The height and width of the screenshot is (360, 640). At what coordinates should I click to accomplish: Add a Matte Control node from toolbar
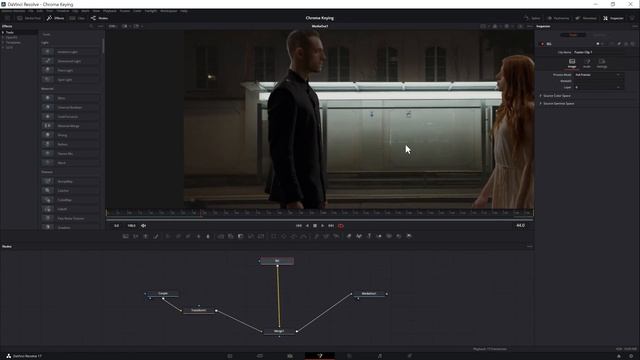click(x=240, y=236)
